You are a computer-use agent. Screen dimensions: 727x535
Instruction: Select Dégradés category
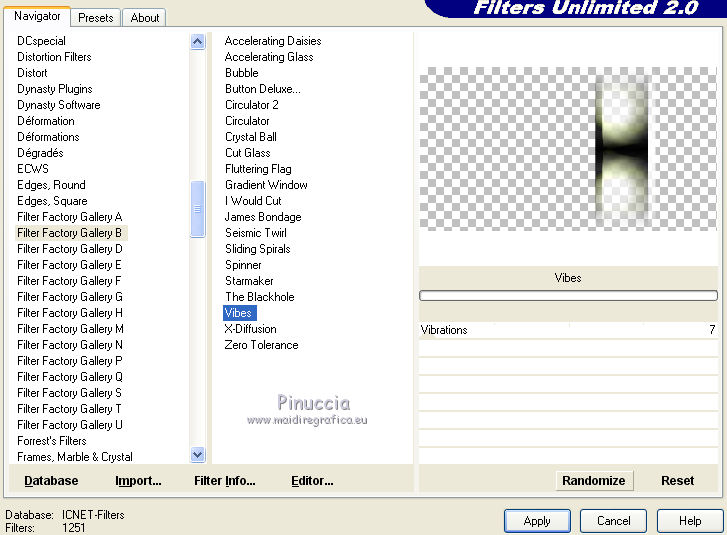tap(40, 153)
